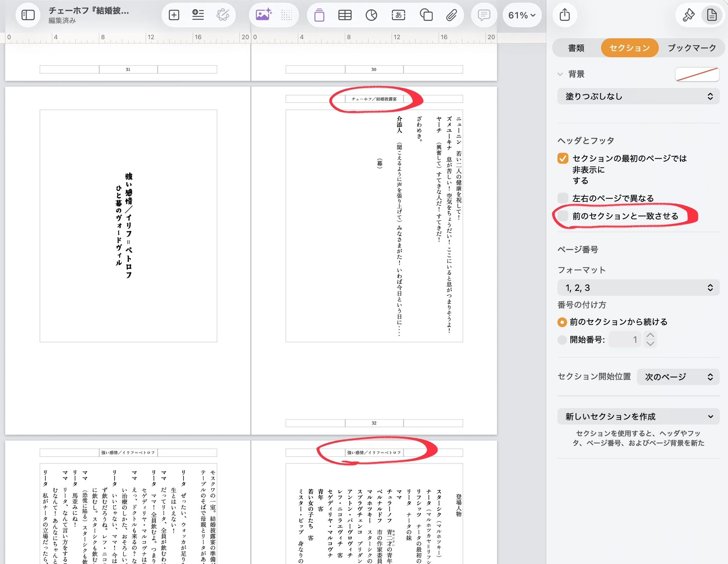
Task: Switch to the ブックマーク tab
Action: coord(692,48)
